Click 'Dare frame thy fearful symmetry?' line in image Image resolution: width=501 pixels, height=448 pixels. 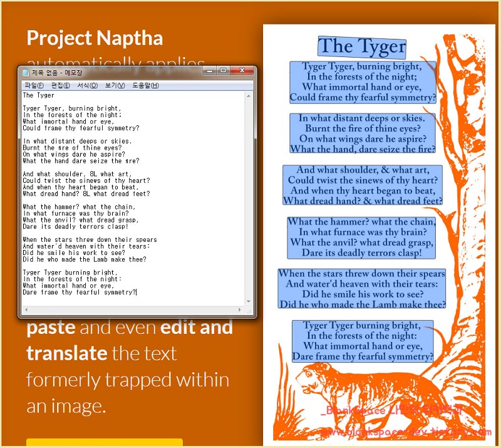pos(363,357)
